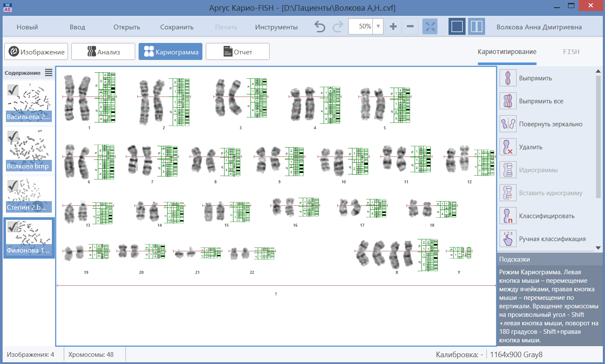605x364 pixels.
Task: Click the Отчет button
Action: tap(238, 52)
